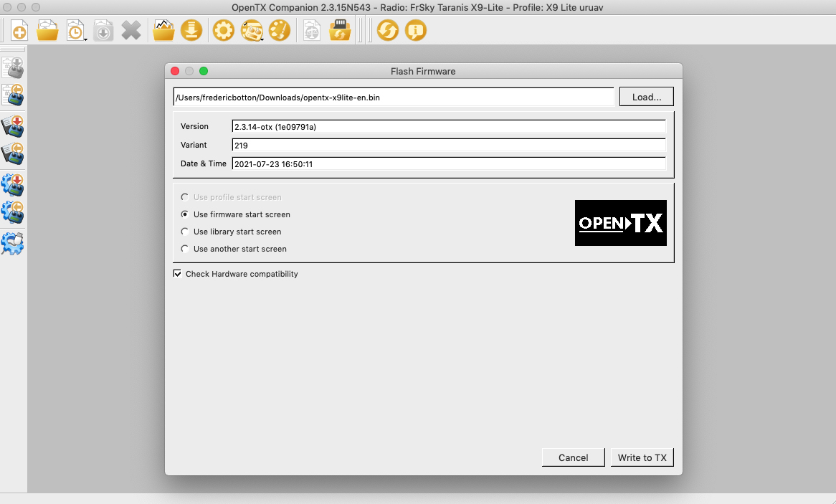Select Use firmware start screen option
Screen dimensions: 836x504
coord(236,214)
